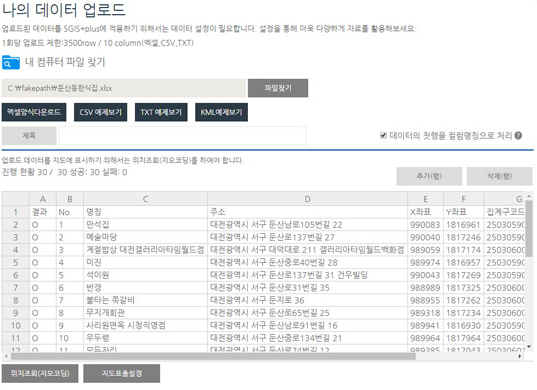Image resolution: width=537 pixels, height=390 pixels.
Task: Click the horizontal scrollbar of the table
Action: pos(213,356)
